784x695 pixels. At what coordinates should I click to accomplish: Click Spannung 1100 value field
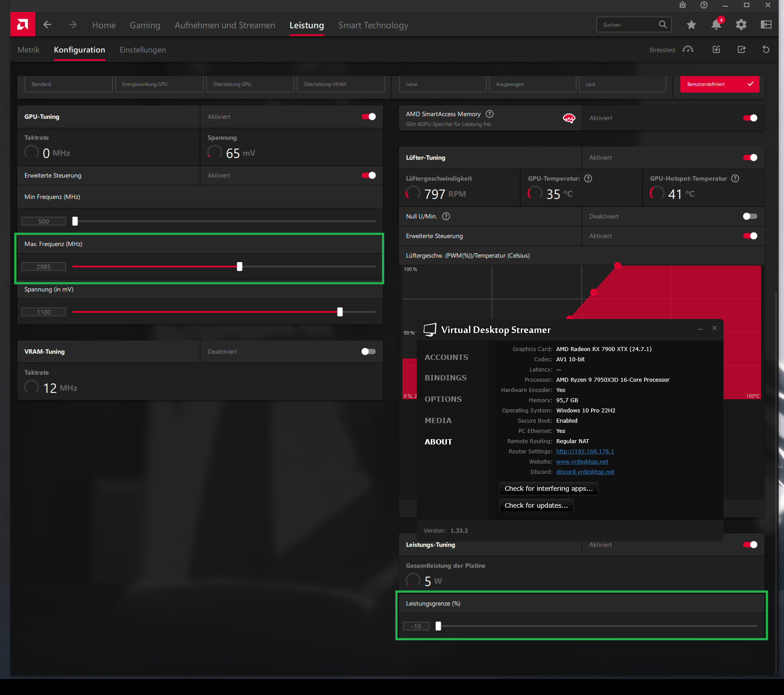point(44,312)
